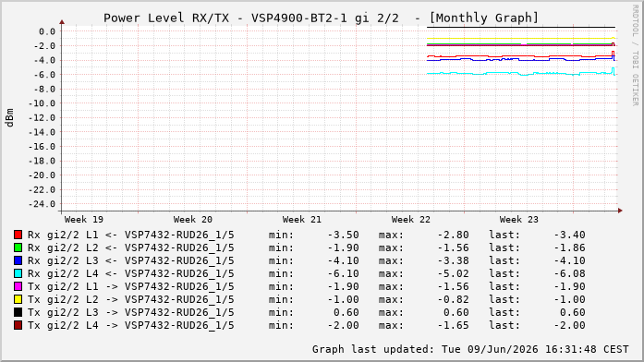Click the Rx gi2/2 L4 legend label
The image size is (644, 362).
130,273
